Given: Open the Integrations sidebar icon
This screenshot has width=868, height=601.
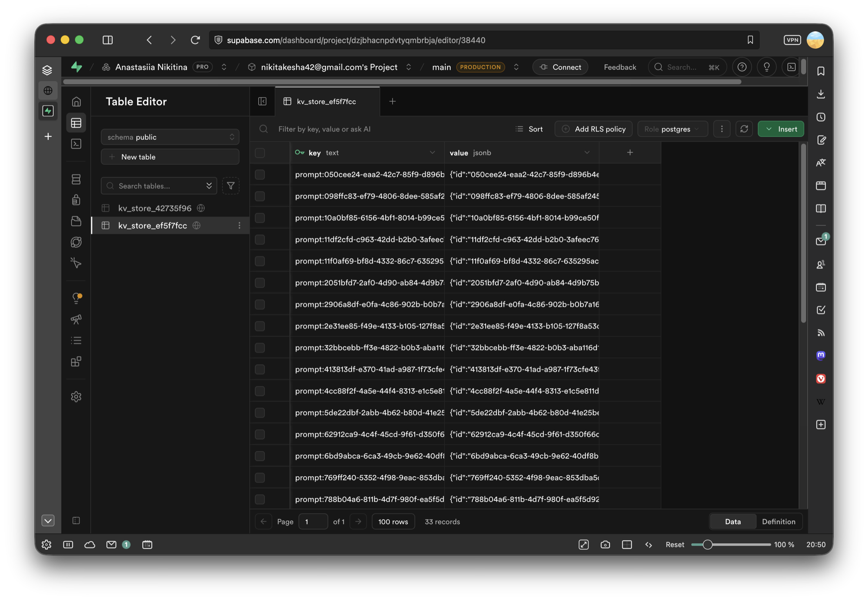Looking at the screenshot, I should tap(76, 361).
